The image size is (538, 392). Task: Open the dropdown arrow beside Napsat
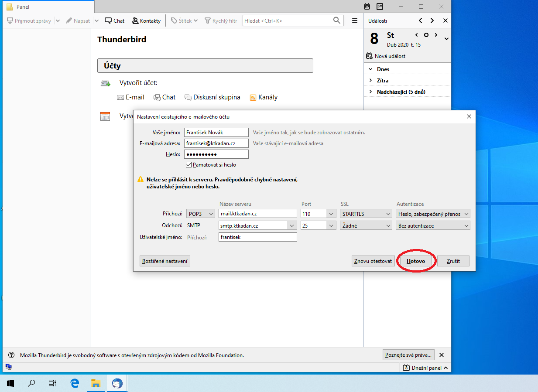pyautogui.click(x=96, y=20)
